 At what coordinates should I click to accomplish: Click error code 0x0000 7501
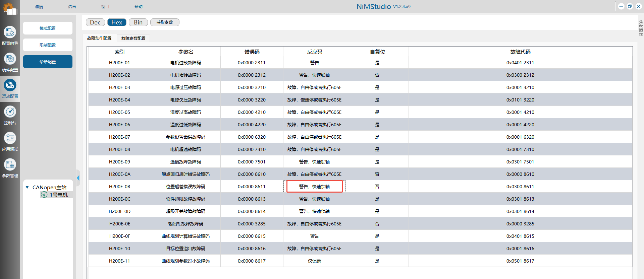[252, 162]
